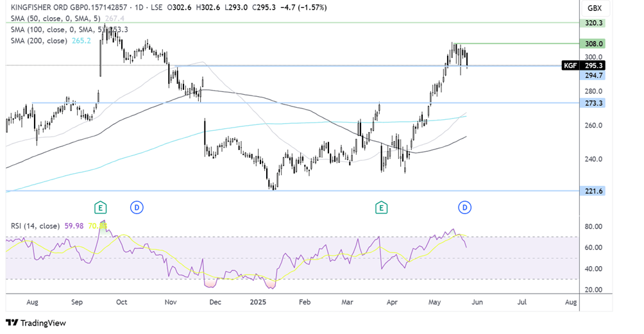The image size is (644, 334).
Task: Click the Feb label on time axis
Action: pos(304,302)
